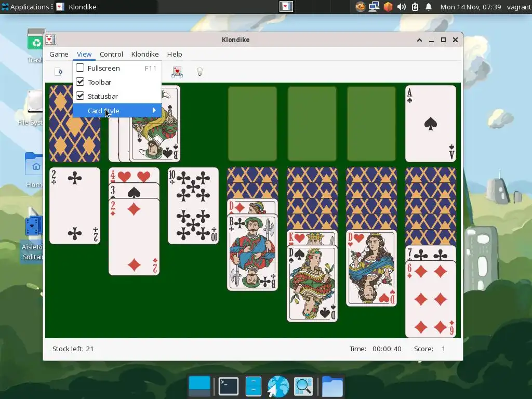
Task: Close the View menu by clicking View
Action: click(x=84, y=54)
